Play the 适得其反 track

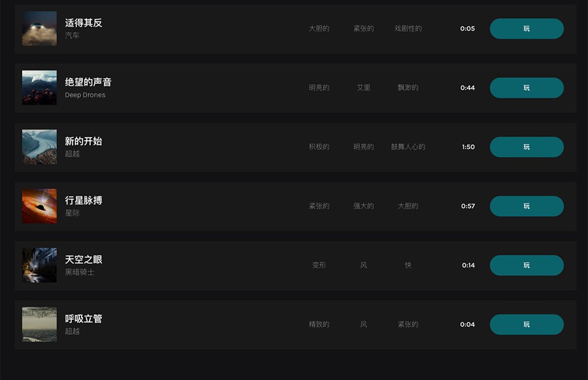[x=526, y=29]
